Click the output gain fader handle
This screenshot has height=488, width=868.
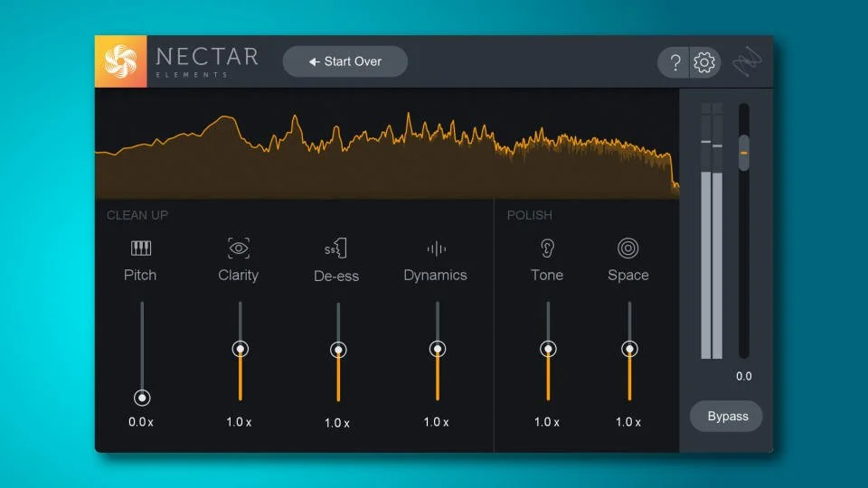click(x=744, y=153)
